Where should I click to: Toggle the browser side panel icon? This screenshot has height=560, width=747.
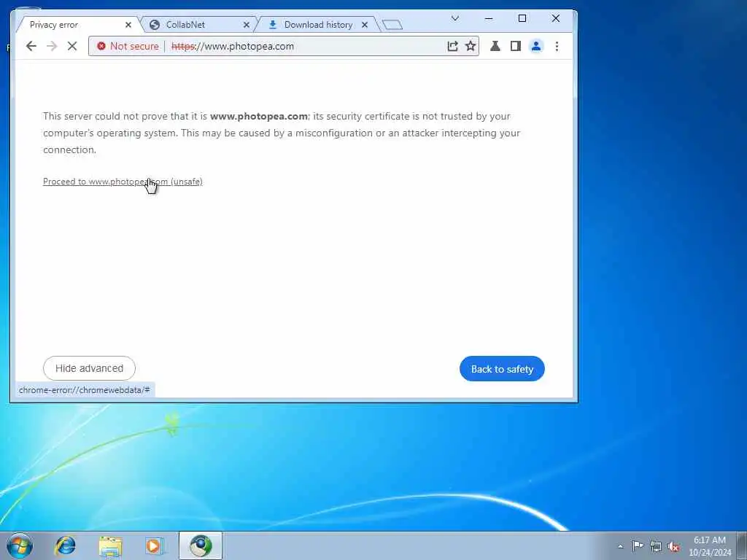click(516, 46)
